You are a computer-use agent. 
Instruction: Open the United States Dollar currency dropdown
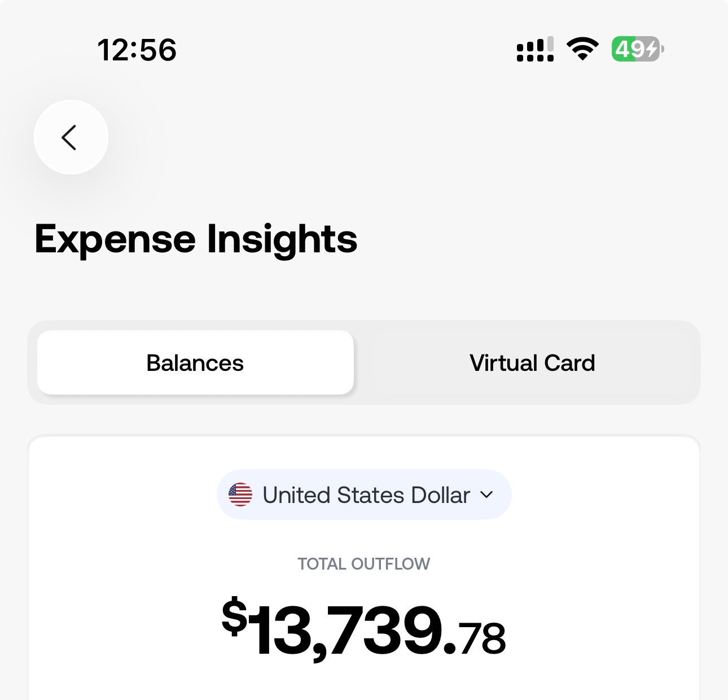(364, 495)
